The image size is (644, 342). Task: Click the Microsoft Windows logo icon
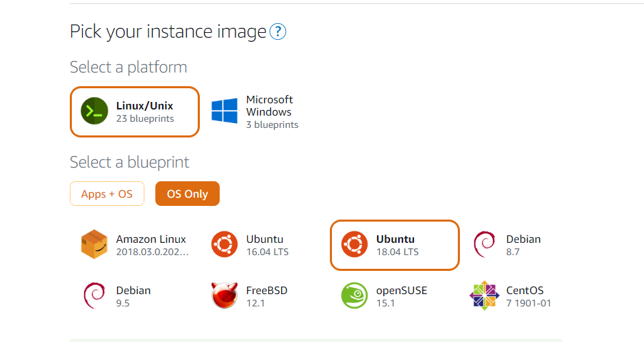[224, 111]
